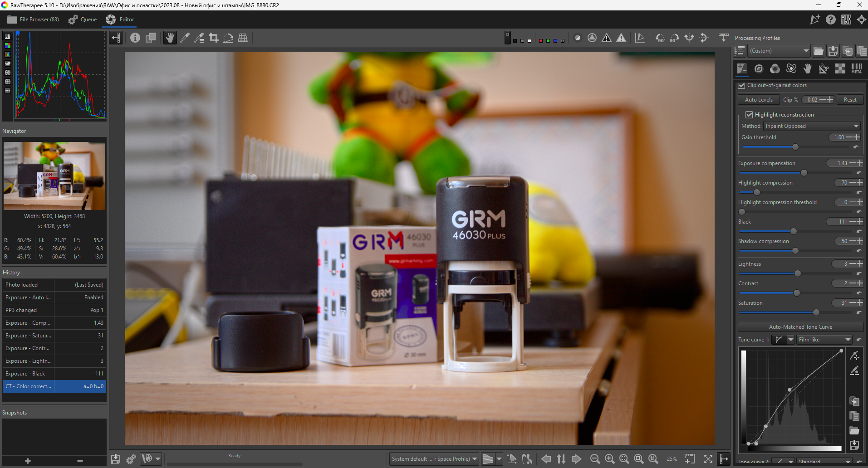The width and height of the screenshot is (868, 468).
Task: Select 'Exposure - Black' history entry
Action: pos(54,374)
